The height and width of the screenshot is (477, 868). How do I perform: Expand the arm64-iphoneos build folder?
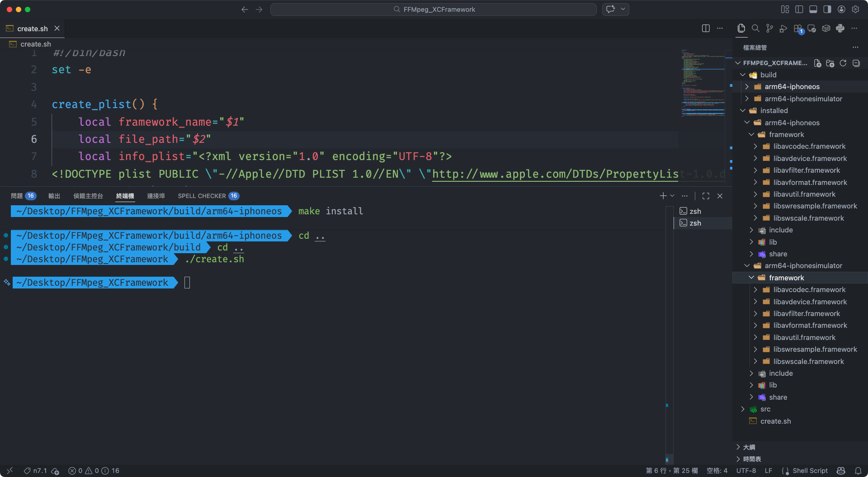[x=792, y=87]
